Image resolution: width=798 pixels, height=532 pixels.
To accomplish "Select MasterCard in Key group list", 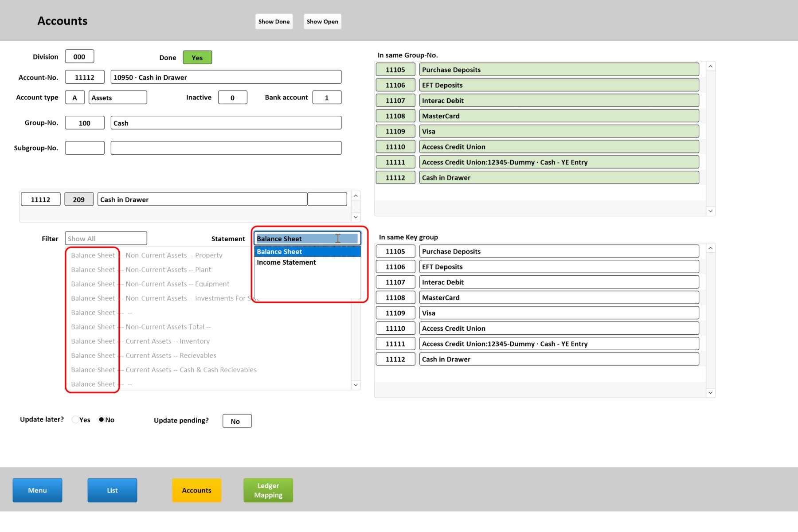I will pyautogui.click(x=559, y=297).
